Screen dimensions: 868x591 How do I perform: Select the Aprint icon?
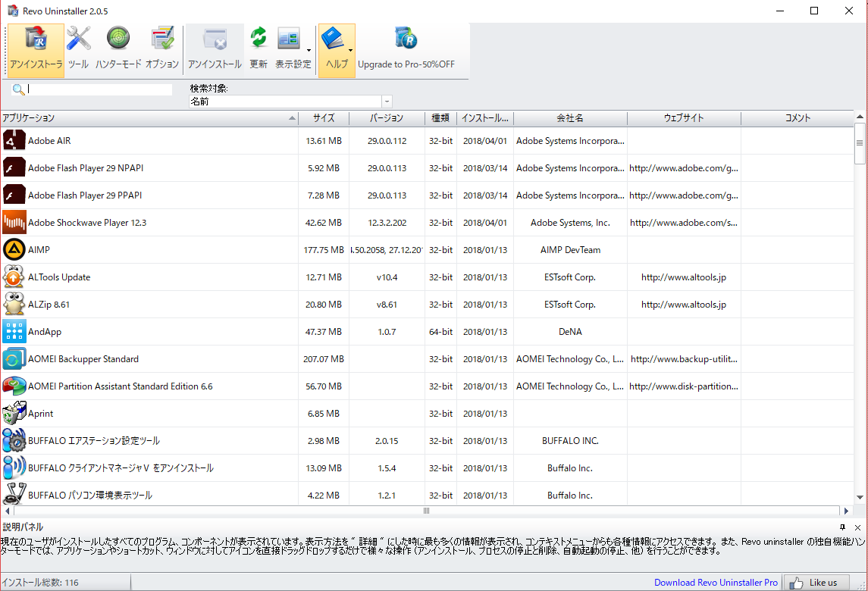14,414
